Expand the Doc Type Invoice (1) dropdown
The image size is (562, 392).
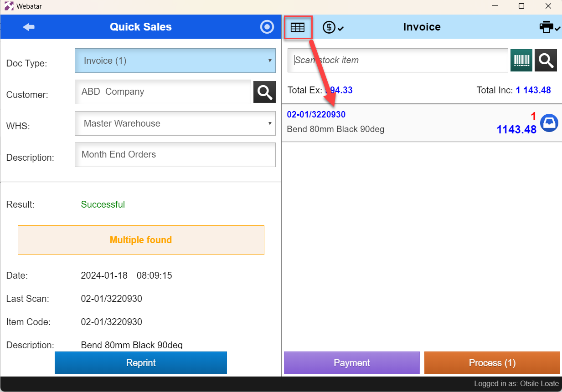[x=175, y=61]
